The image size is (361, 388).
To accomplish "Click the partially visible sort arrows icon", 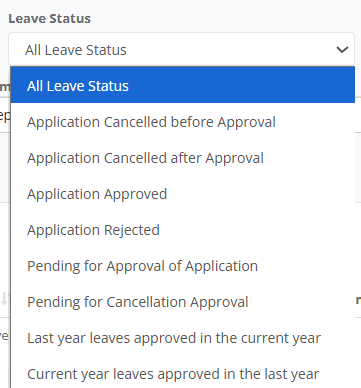I will (4, 299).
